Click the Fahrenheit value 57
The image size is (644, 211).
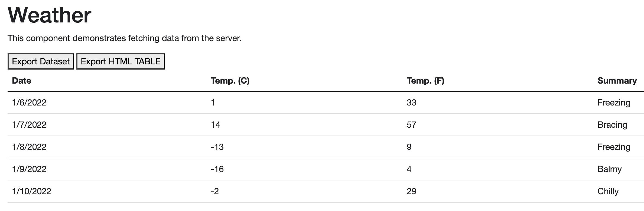[x=411, y=125]
